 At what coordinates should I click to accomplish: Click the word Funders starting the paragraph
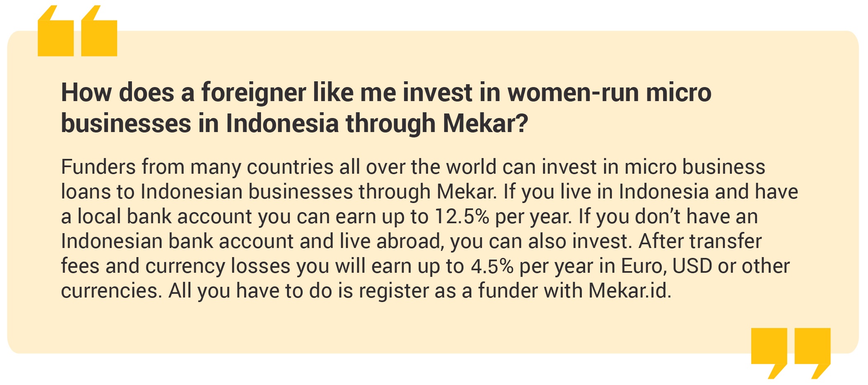coord(99,167)
